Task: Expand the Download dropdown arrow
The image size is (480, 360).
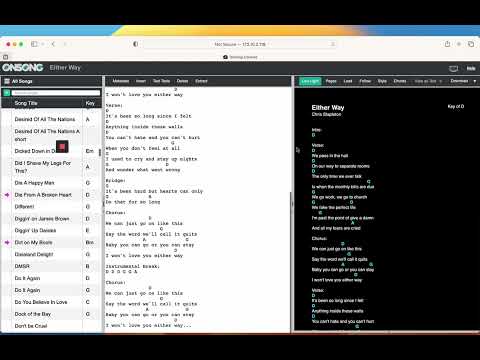Action: (x=475, y=81)
